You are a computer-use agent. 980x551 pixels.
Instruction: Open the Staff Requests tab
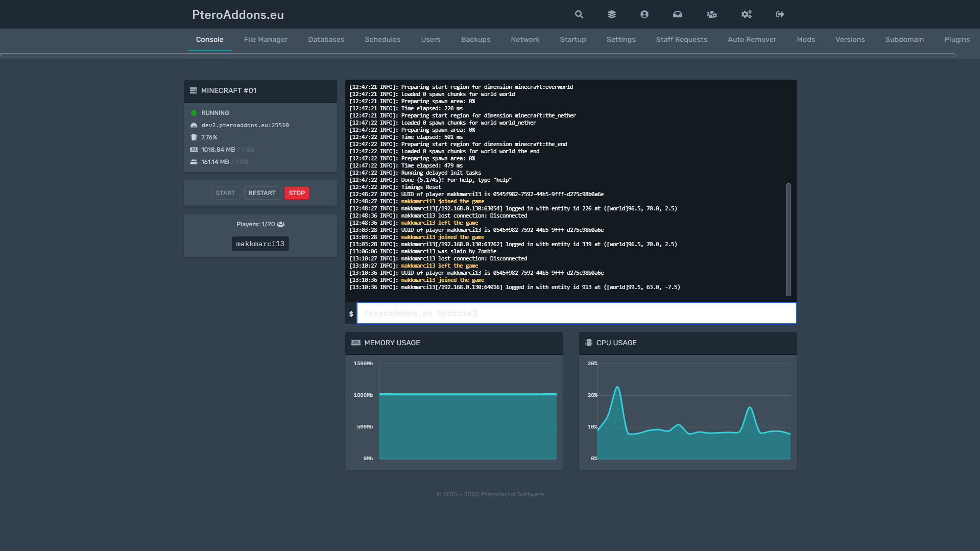[x=681, y=39]
